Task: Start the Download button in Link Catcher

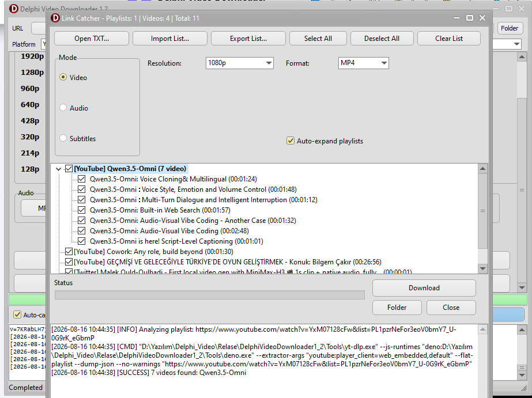Action: pyautogui.click(x=424, y=288)
